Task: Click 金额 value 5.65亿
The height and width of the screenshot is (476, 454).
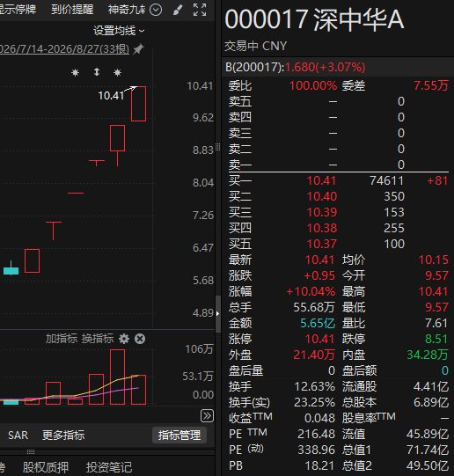Action: click(318, 323)
